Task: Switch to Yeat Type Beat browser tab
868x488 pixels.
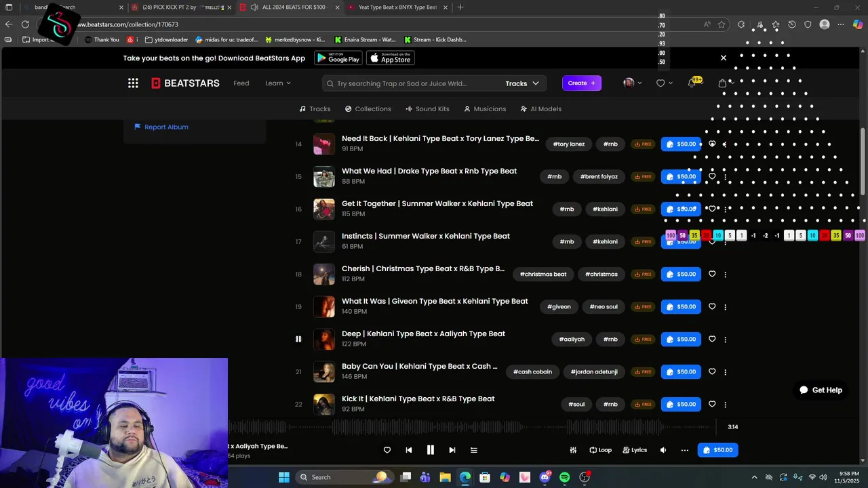Action: point(397,7)
